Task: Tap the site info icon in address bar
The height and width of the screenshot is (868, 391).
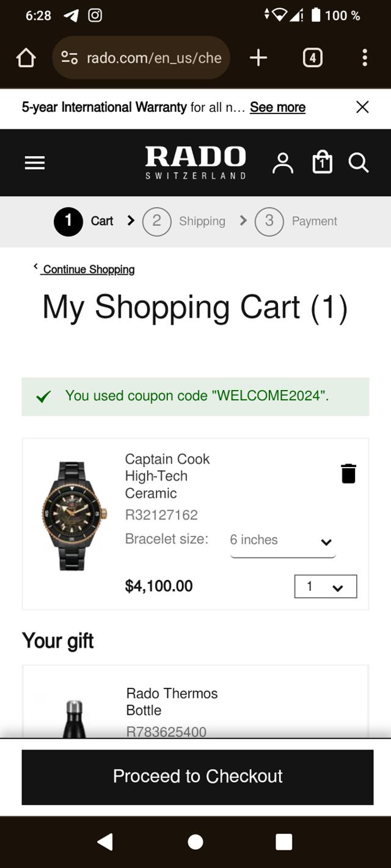Action: click(x=69, y=58)
